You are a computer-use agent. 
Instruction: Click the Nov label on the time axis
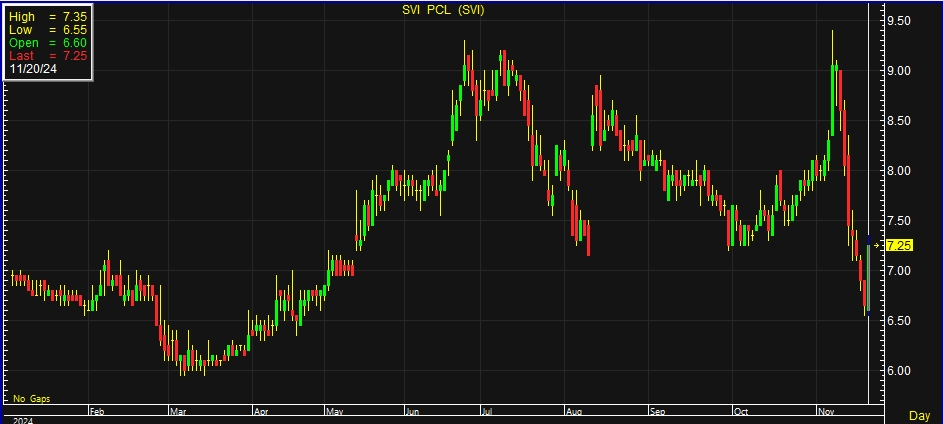coord(824,411)
